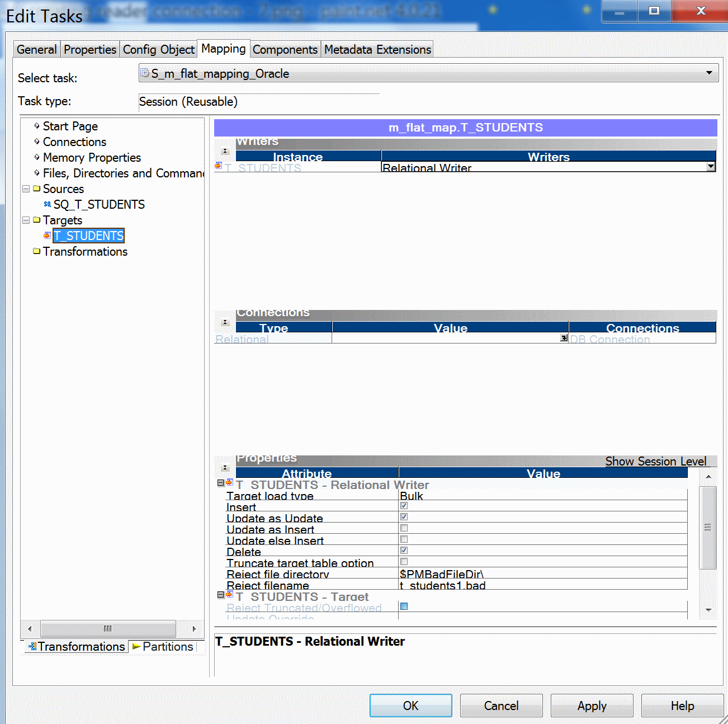The height and width of the screenshot is (724, 728).
Task: Click the session icon beside S_m_flat_mapping_Oracle
Action: (x=145, y=73)
